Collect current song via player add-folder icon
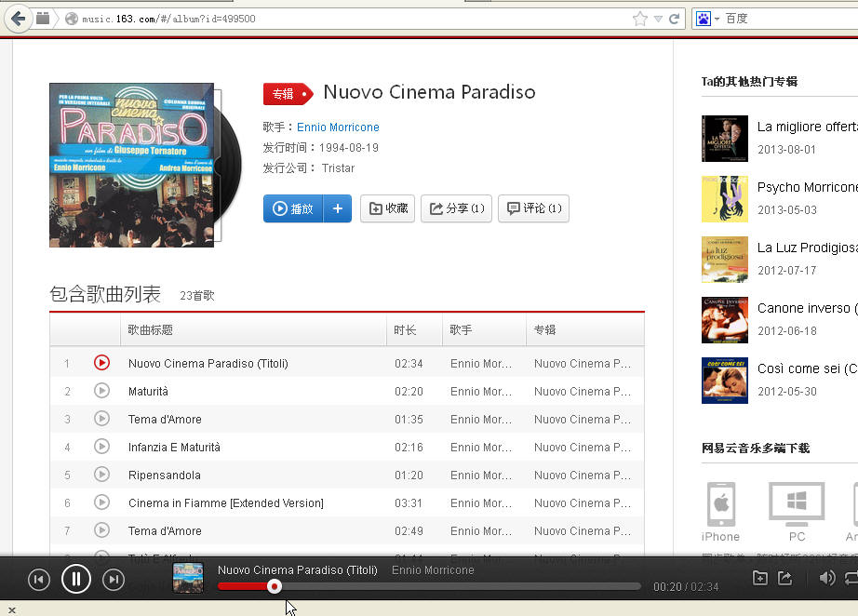The height and width of the screenshot is (616, 858). tap(760, 578)
